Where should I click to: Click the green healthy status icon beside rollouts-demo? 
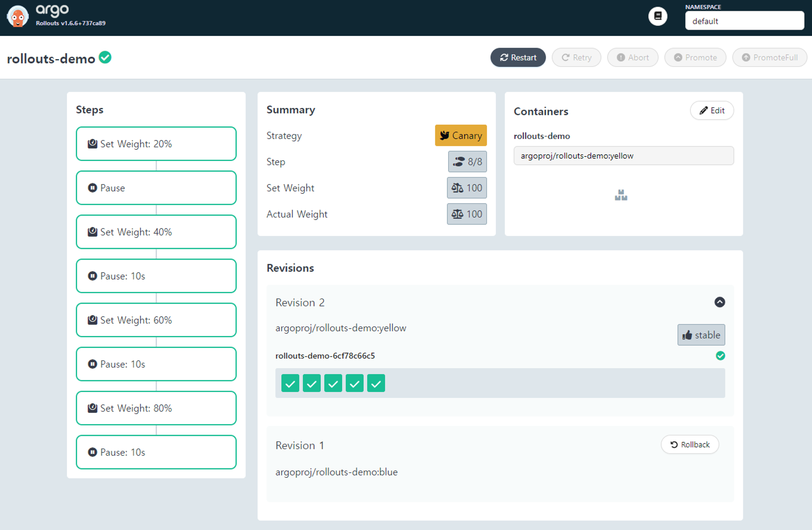105,57
